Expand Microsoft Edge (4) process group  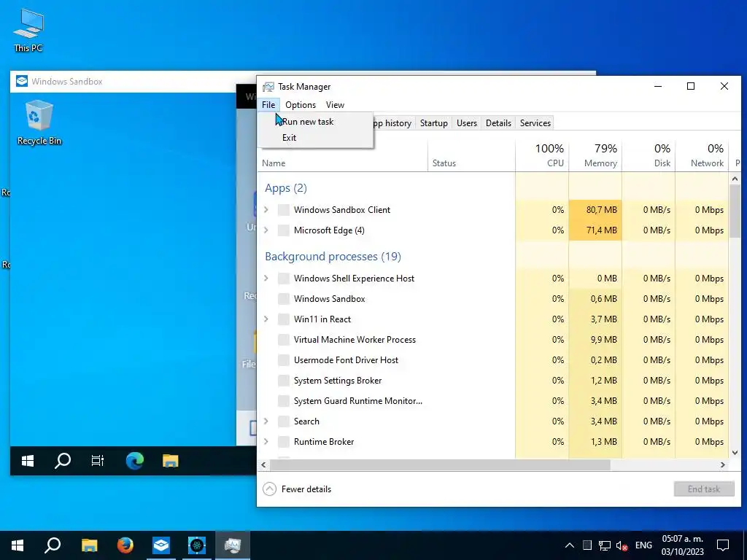266,230
